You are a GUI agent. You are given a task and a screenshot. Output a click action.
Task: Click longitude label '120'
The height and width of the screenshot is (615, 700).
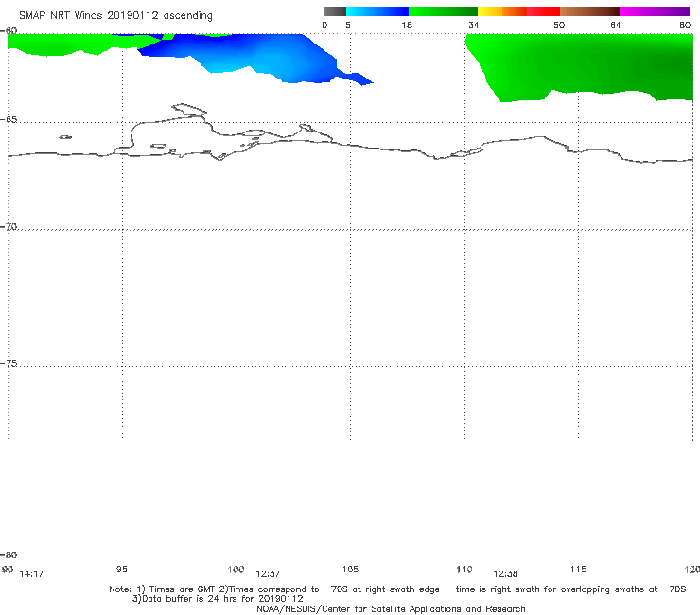pos(691,569)
